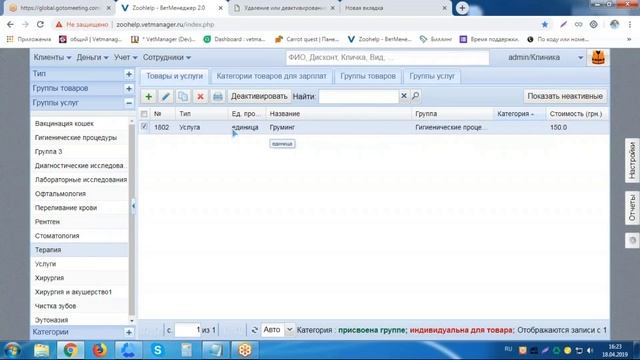This screenshot has width=640, height=360.
Task: Select Терапия group
Action: point(80,250)
